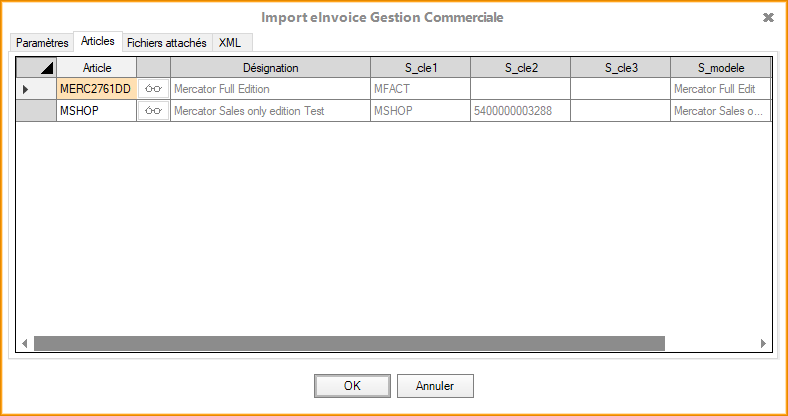Select the XML tab
This screenshot has height=416, width=788.
(230, 43)
